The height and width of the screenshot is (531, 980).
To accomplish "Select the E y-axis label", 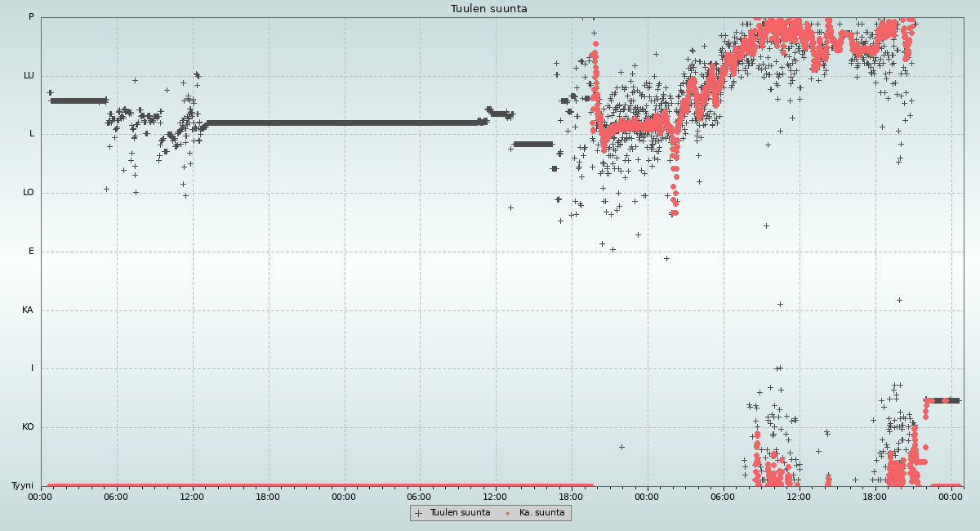I will [x=32, y=252].
